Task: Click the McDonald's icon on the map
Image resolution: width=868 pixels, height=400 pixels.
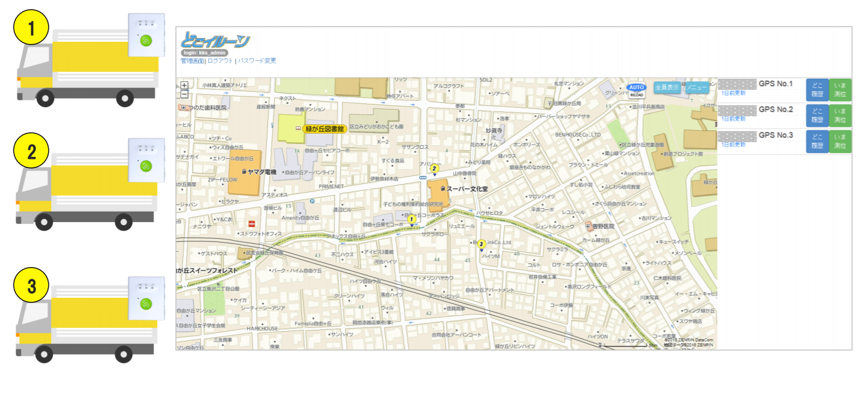Action: coord(251,223)
